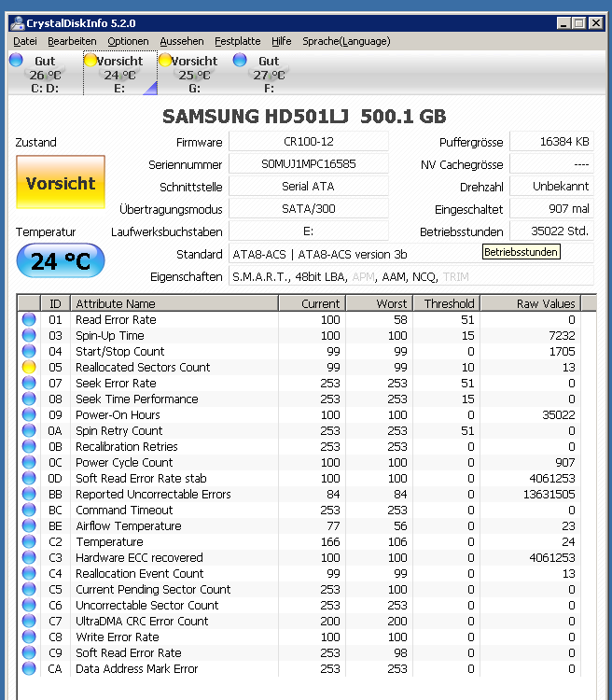Click the Worst column header
The image size is (612, 700).
[380, 303]
